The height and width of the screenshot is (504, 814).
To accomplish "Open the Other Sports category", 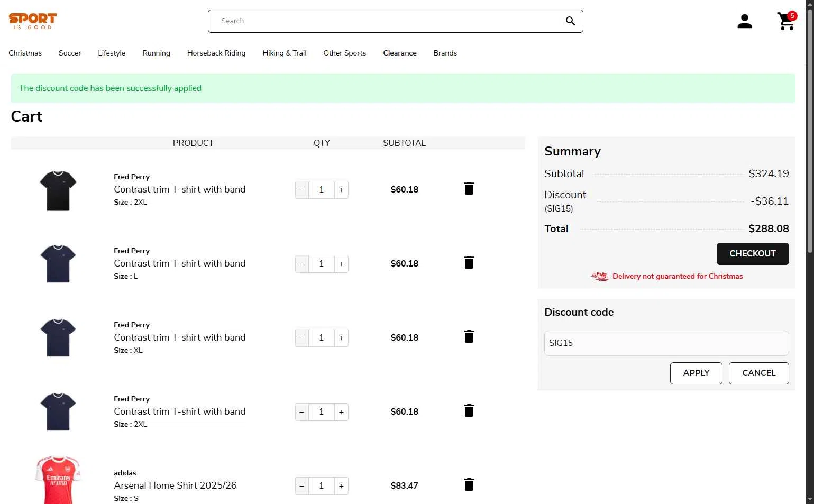I will (x=345, y=53).
